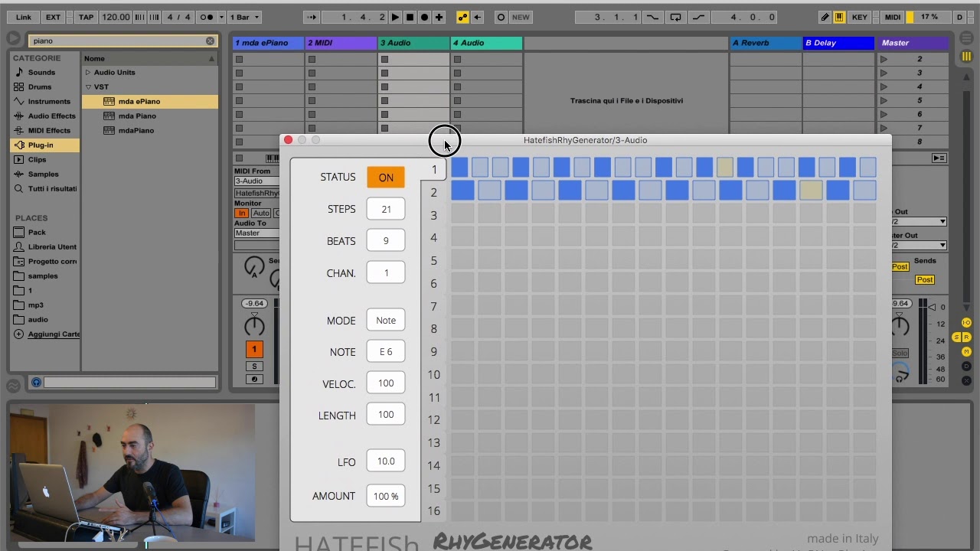Set Monitor to In
Image resolution: width=980 pixels, height=551 pixels.
click(x=242, y=214)
